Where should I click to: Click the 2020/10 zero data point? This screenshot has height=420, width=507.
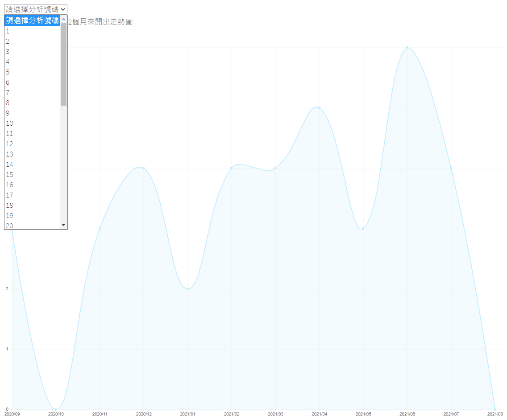click(x=56, y=409)
